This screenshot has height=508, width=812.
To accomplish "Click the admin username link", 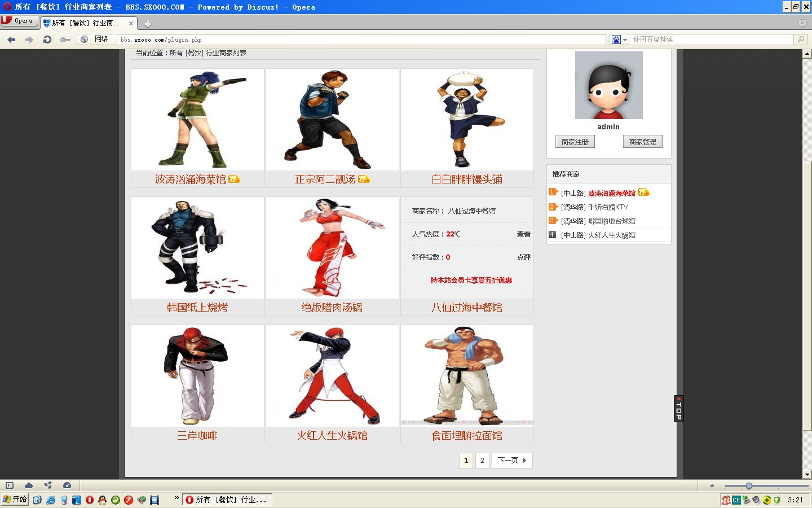I will (608, 127).
